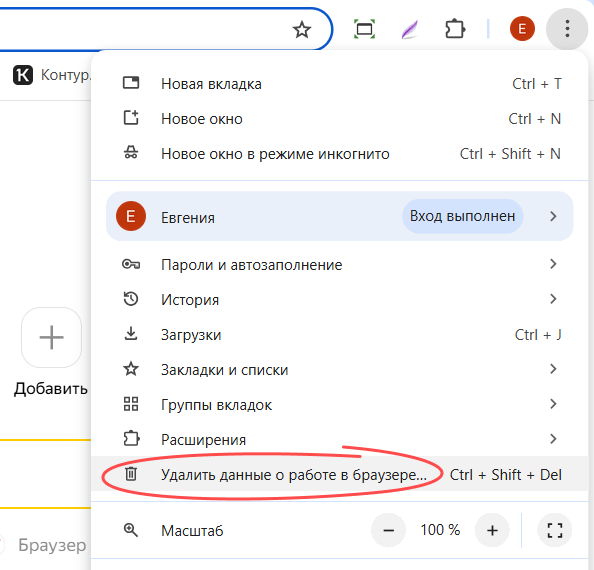Expand the Евгения profile submenu arrow
Image resolution: width=594 pixels, height=570 pixels.
click(x=553, y=216)
